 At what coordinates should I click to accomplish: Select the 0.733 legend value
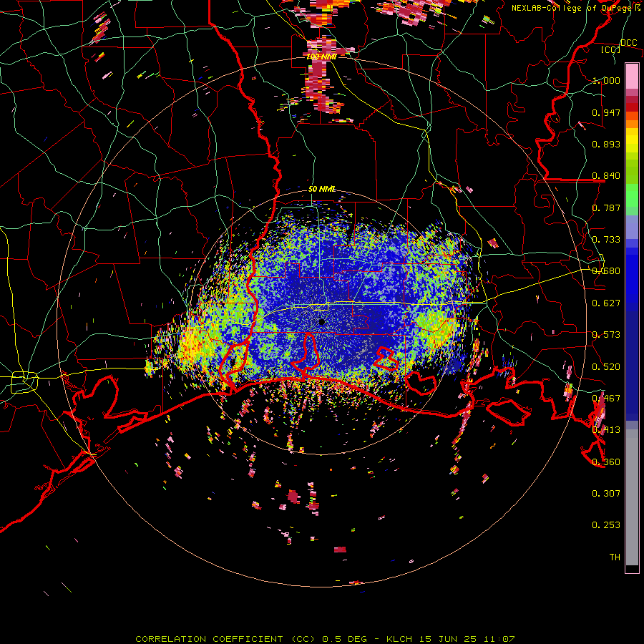pos(606,240)
